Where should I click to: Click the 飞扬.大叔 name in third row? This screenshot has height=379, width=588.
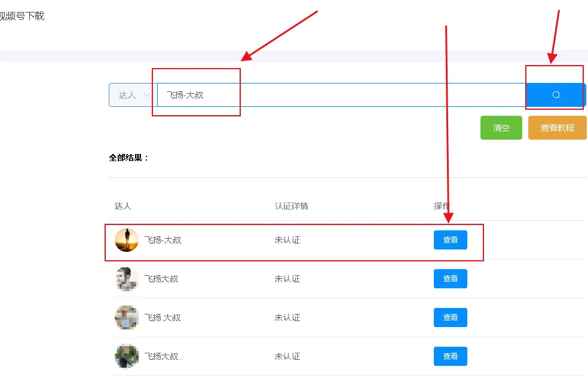tap(163, 318)
